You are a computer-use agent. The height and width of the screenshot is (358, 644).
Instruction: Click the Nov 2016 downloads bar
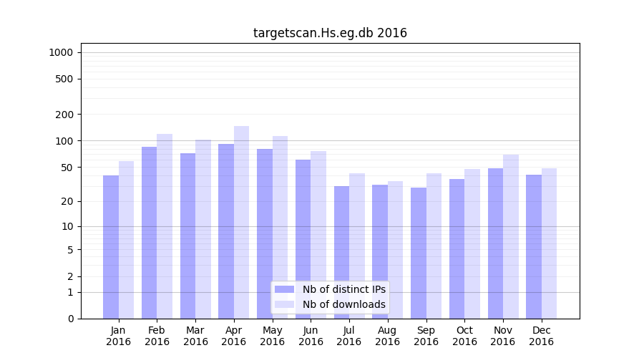(x=510, y=236)
